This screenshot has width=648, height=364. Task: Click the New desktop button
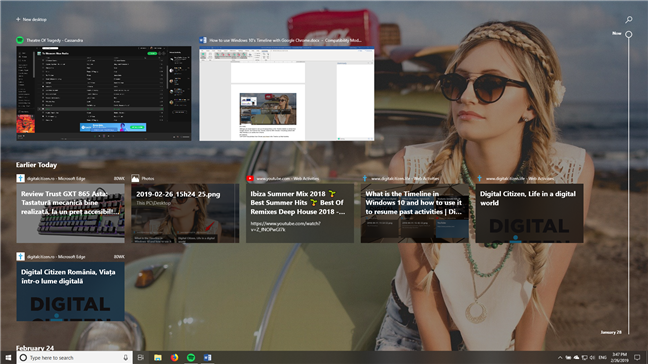click(31, 19)
